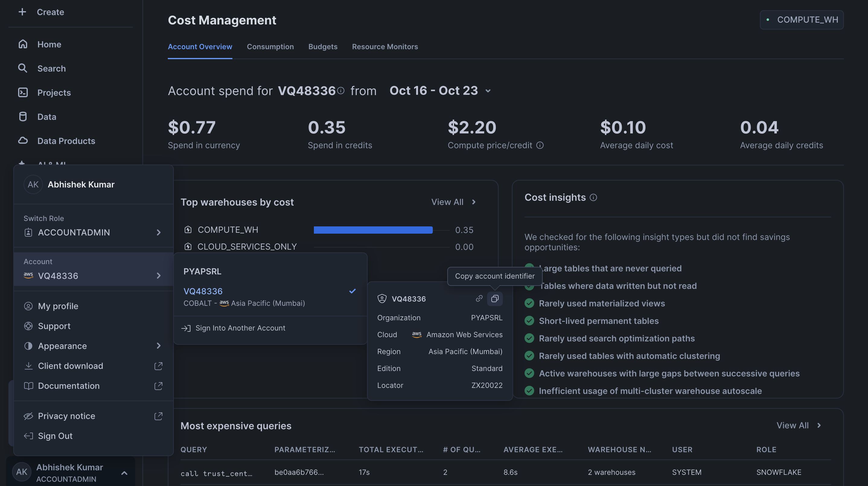This screenshot has width=868, height=486.
Task: Open the Resource Monitors tab
Action: 385,46
